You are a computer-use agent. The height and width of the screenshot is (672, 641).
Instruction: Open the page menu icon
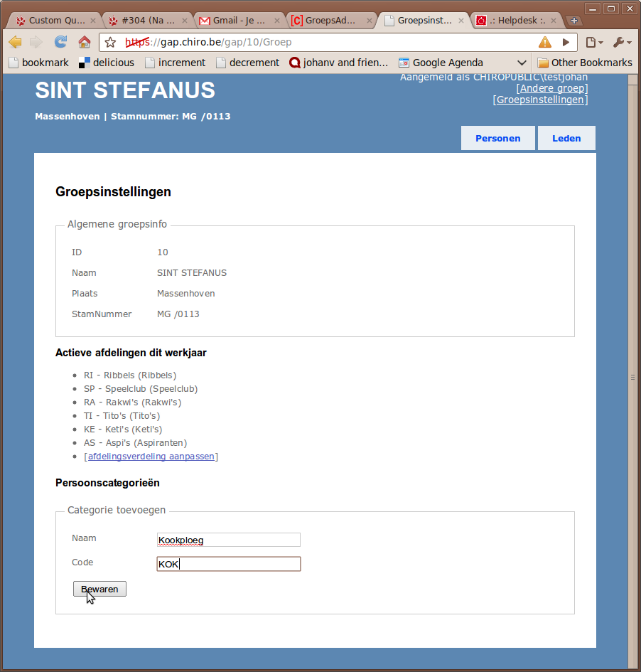594,42
